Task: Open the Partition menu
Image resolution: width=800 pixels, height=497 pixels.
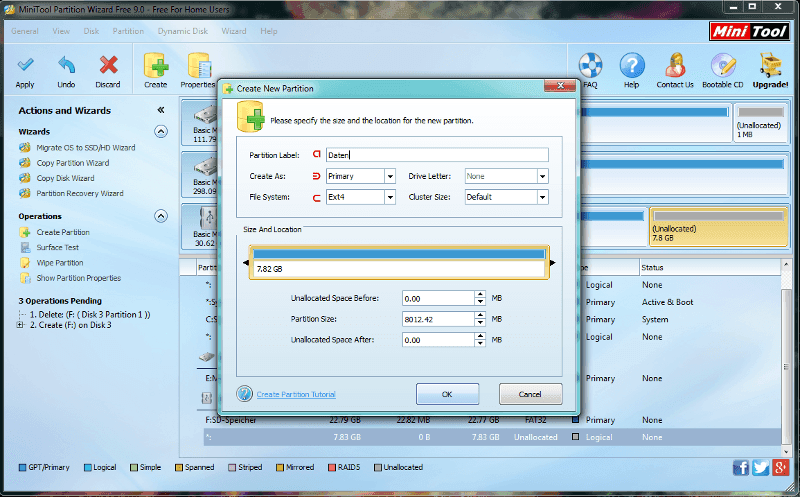Action: click(x=128, y=31)
